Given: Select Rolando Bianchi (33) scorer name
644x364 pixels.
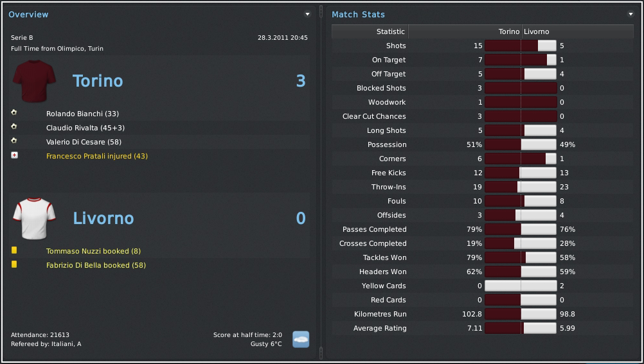Looking at the screenshot, I should (82, 114).
